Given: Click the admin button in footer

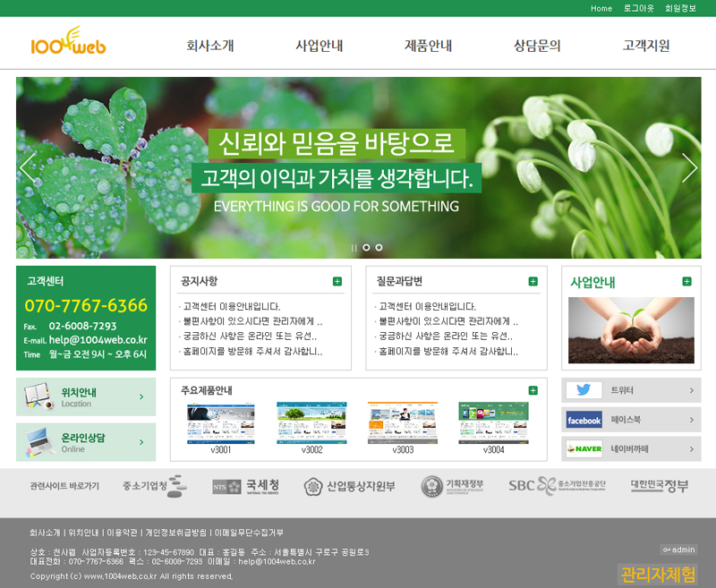Looking at the screenshot, I should point(678,549).
